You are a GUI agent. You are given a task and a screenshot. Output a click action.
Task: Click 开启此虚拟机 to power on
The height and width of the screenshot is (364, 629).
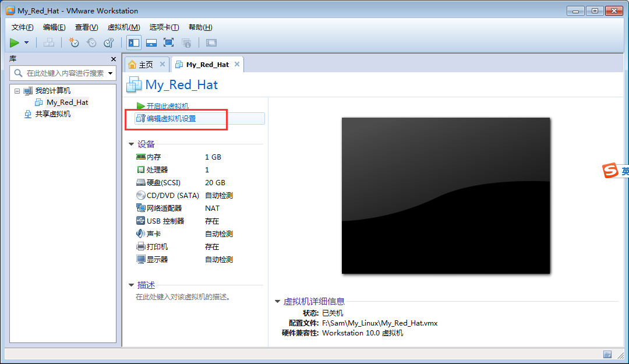[167, 106]
